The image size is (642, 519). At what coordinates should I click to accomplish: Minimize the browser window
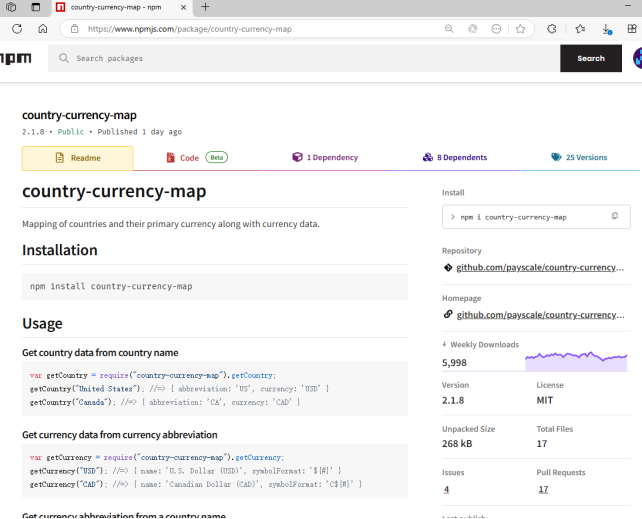(x=628, y=6)
